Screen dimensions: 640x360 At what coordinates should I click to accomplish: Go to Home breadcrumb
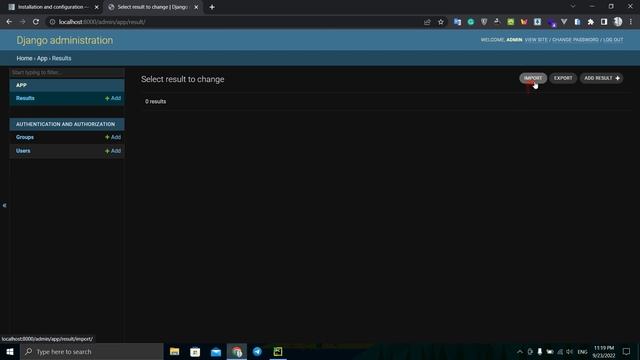coord(24,58)
